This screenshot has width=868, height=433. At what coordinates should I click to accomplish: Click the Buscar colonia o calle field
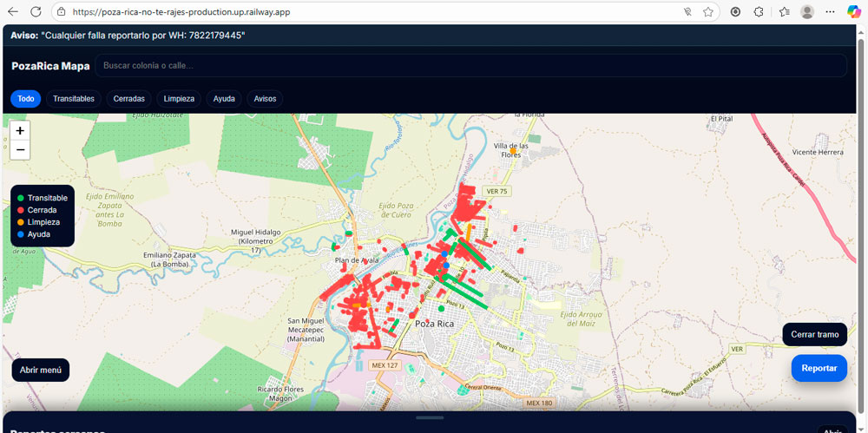[470, 66]
